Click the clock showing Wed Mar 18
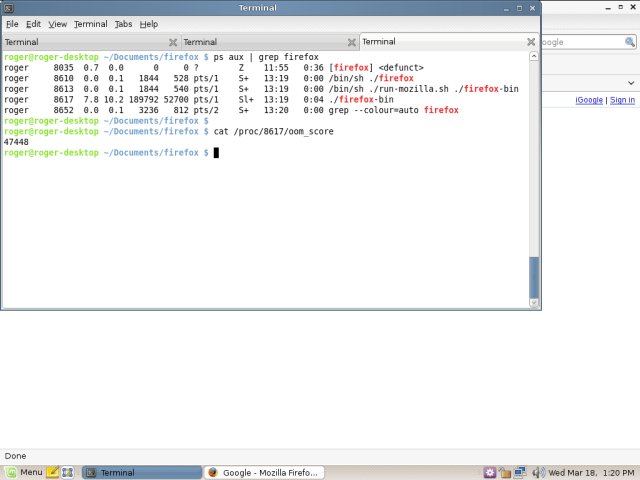Image resolution: width=640 pixels, height=480 pixels. click(591, 472)
